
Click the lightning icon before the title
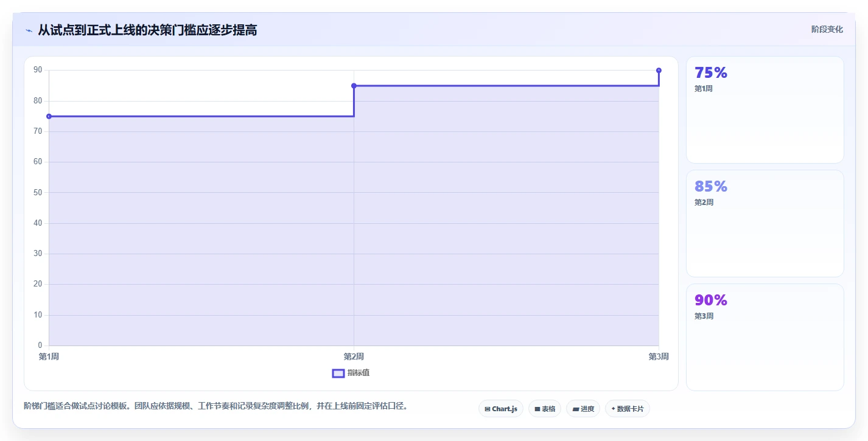[x=29, y=30]
